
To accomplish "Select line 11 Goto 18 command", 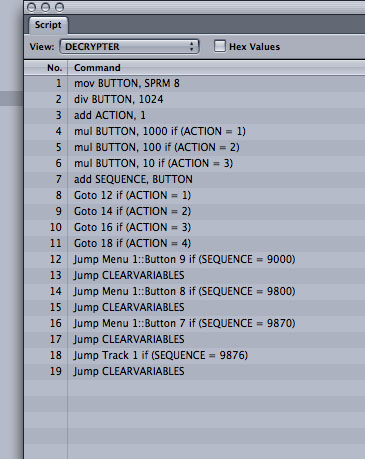I will pyautogui.click(x=195, y=243).
